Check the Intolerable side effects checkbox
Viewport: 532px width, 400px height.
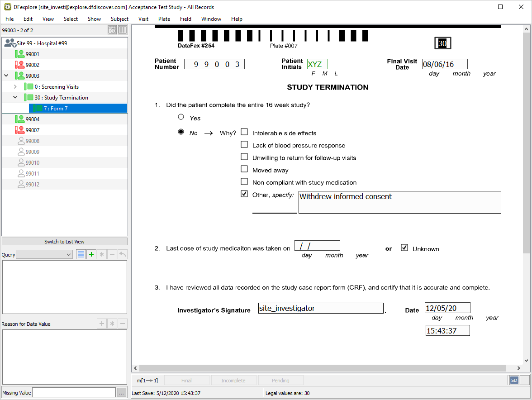(x=244, y=132)
